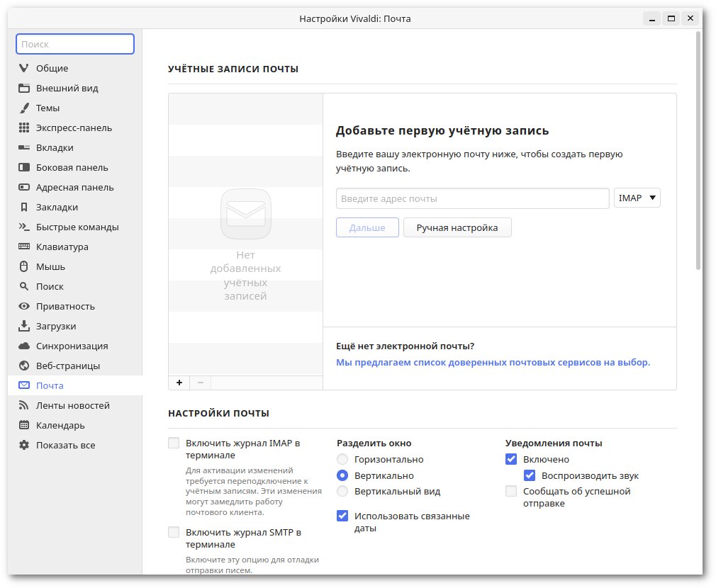The width and height of the screenshot is (716, 588).
Task: Select the Вертикальный вид radio option
Action: coord(342,491)
